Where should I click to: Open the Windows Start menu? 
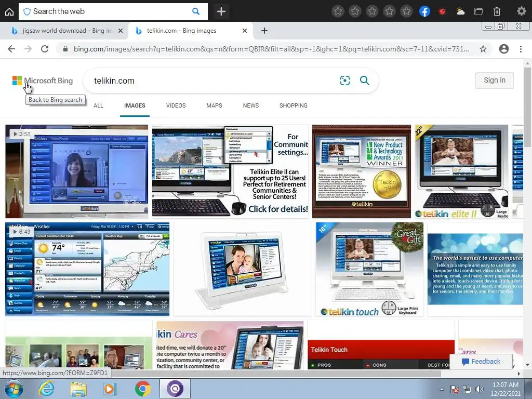pos(14,389)
